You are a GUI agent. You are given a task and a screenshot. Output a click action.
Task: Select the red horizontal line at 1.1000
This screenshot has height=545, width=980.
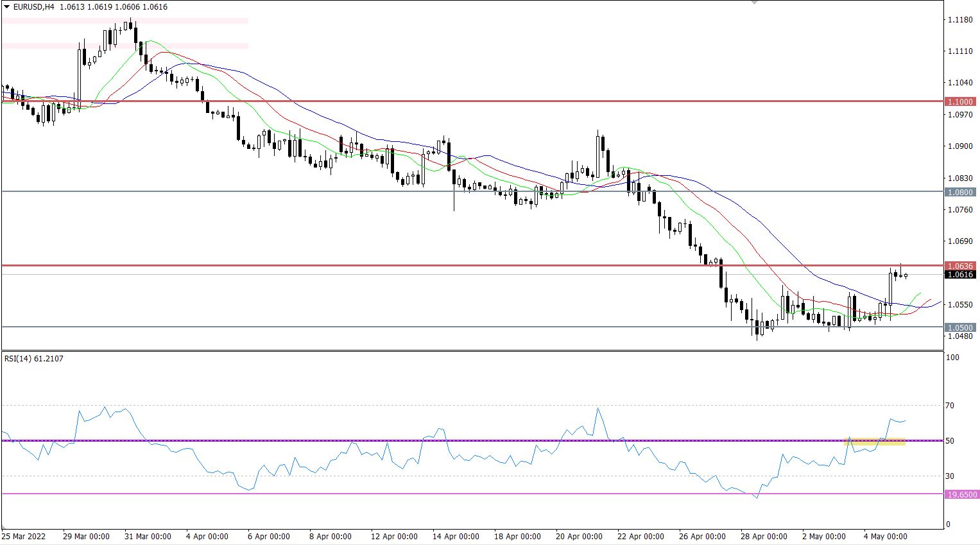pos(472,101)
